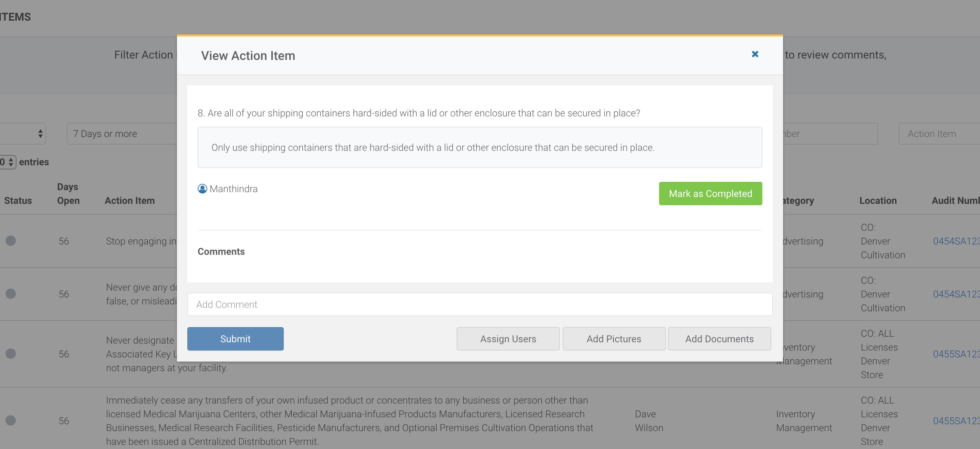The height and width of the screenshot is (449, 980).
Task: Sort by Days Open column header
Action: tap(68, 193)
